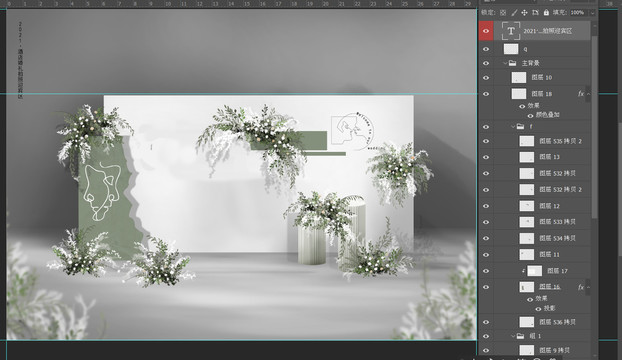Image resolution: width=622 pixels, height=360 pixels.
Task: Click the clipping mask arrow on 图层 17
Action: point(524,271)
